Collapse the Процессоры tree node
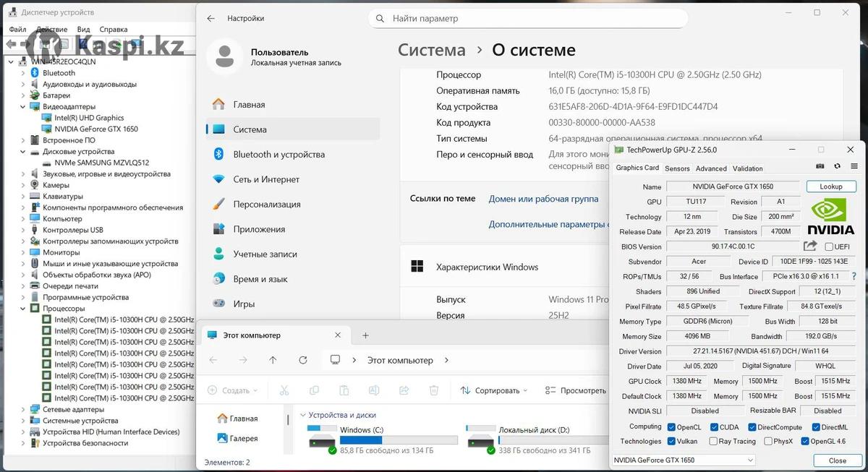 click(24, 308)
